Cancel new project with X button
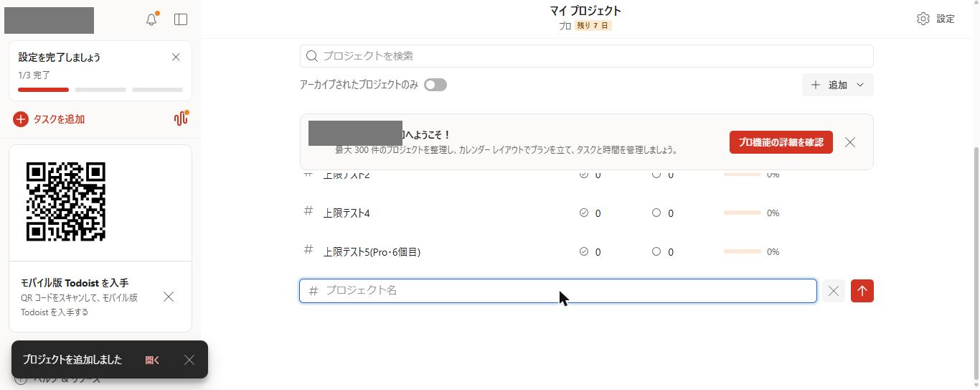980x390 pixels. (x=833, y=291)
